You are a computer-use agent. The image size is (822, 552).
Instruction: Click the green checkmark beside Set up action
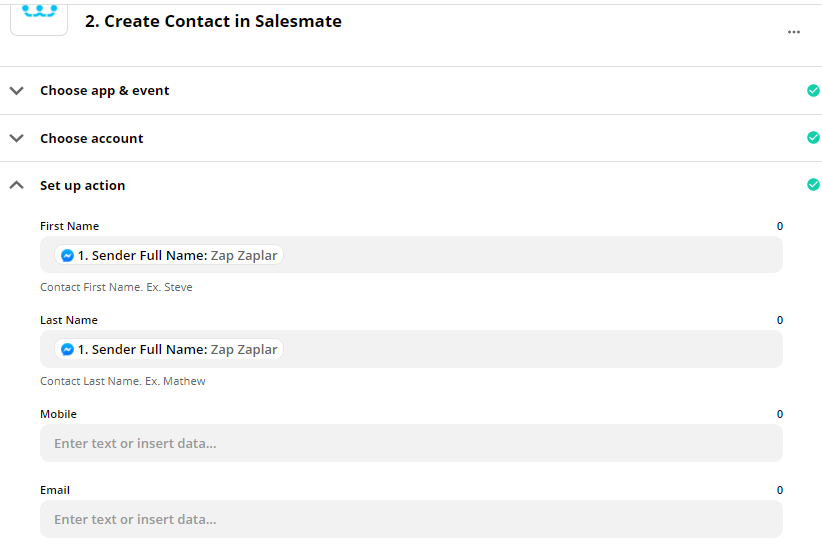813,185
